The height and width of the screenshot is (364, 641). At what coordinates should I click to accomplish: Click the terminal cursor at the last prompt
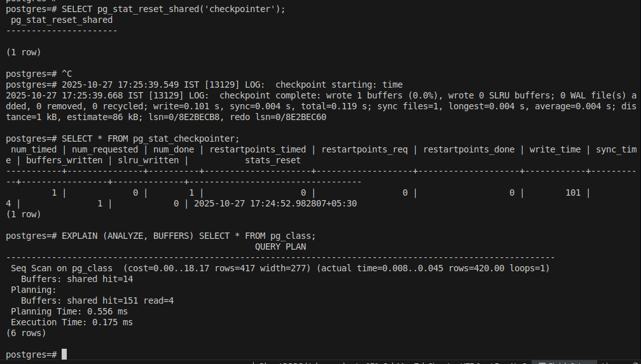tap(64, 354)
